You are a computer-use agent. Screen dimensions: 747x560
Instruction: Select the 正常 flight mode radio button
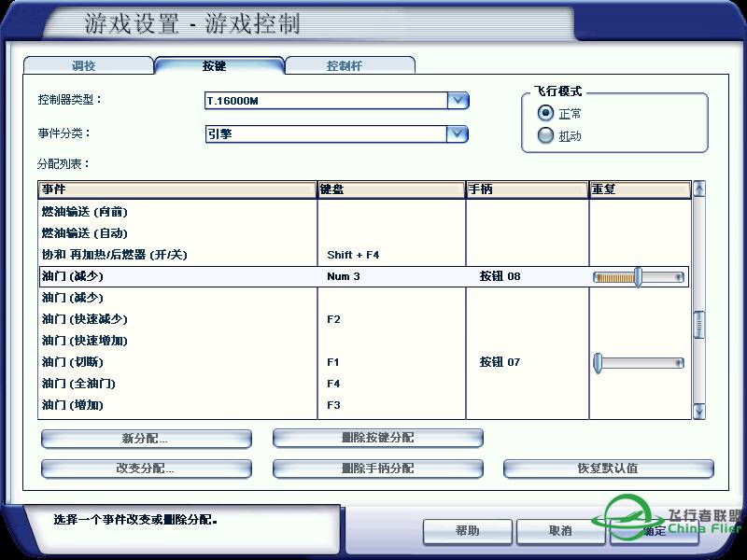pos(545,113)
